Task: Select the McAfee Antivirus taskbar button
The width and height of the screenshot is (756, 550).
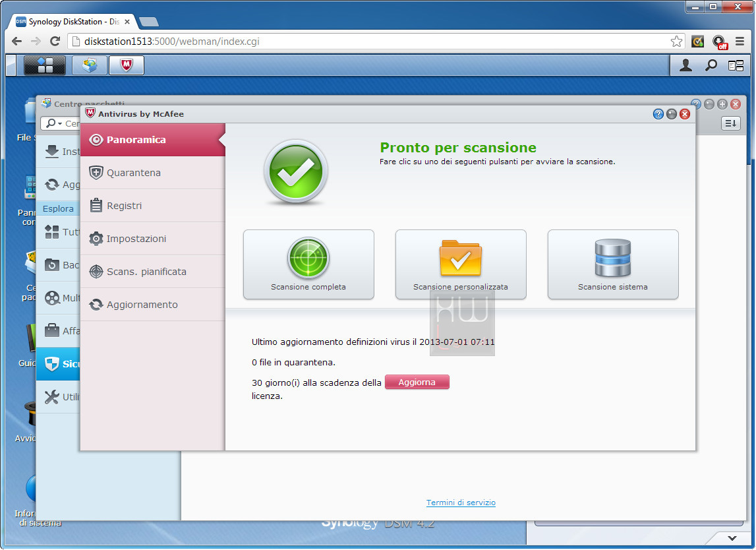Action: point(127,65)
